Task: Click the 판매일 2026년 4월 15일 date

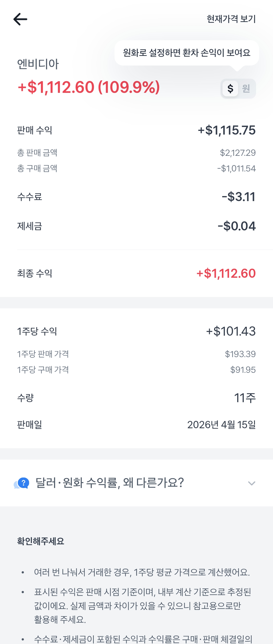Action: coord(221,425)
